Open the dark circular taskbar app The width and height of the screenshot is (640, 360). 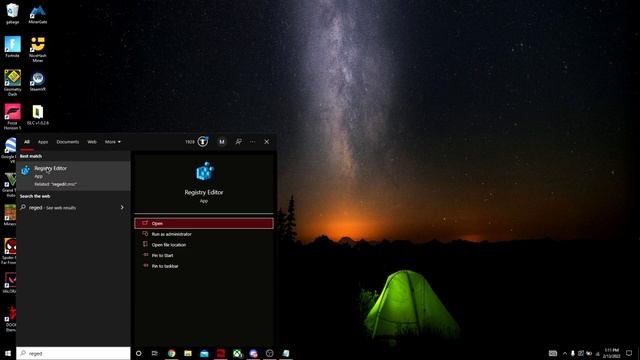click(x=269, y=353)
